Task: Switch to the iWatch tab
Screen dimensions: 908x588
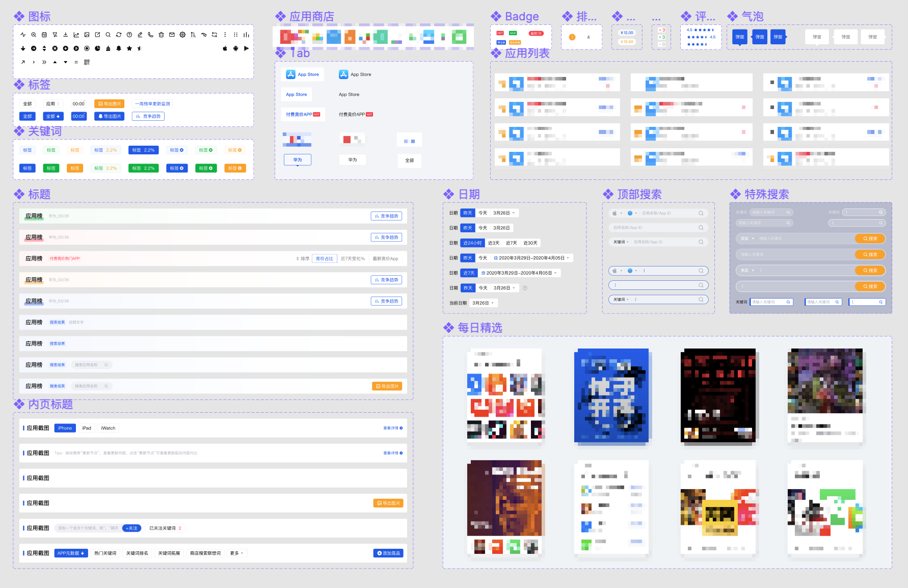Action: click(x=108, y=428)
